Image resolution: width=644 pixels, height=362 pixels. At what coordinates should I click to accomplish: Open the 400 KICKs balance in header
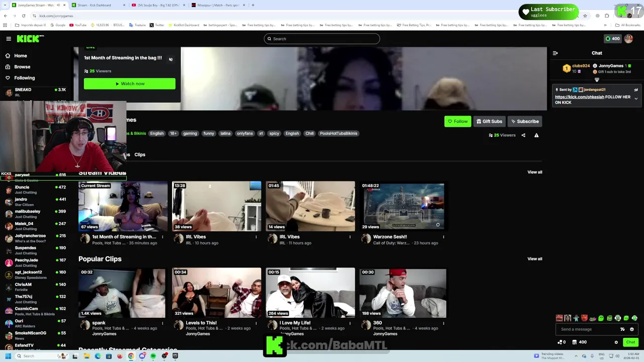click(x=612, y=39)
